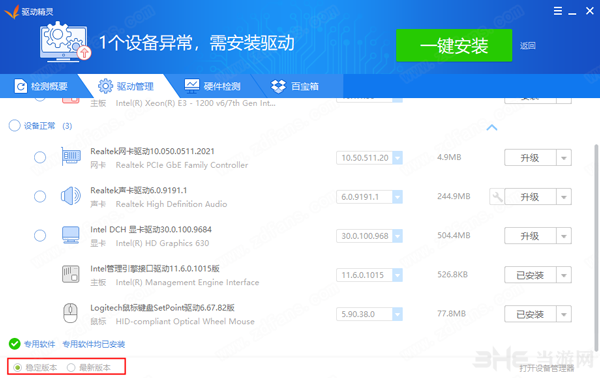Click the driver list vertical scrollbar

point(596,248)
